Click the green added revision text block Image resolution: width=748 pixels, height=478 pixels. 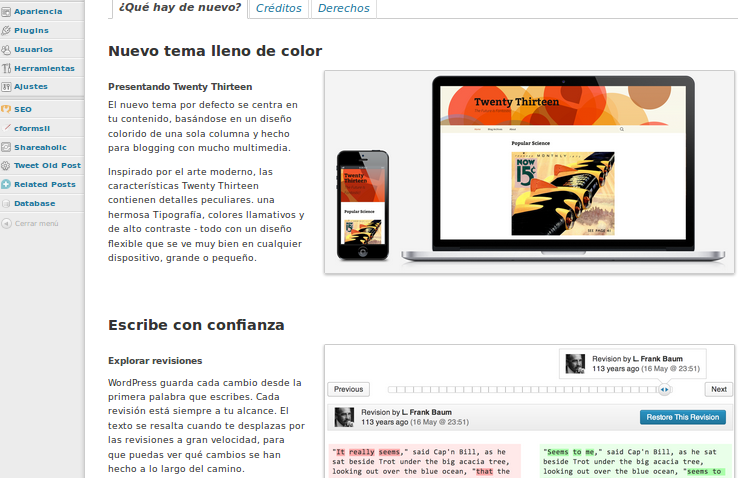(636, 461)
